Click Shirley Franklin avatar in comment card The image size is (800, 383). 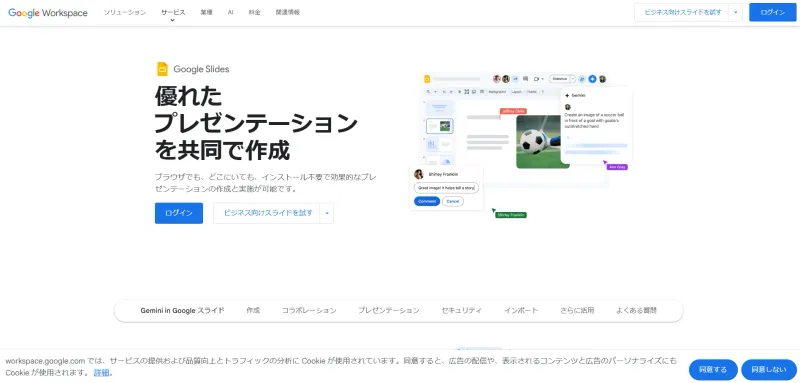coord(419,174)
